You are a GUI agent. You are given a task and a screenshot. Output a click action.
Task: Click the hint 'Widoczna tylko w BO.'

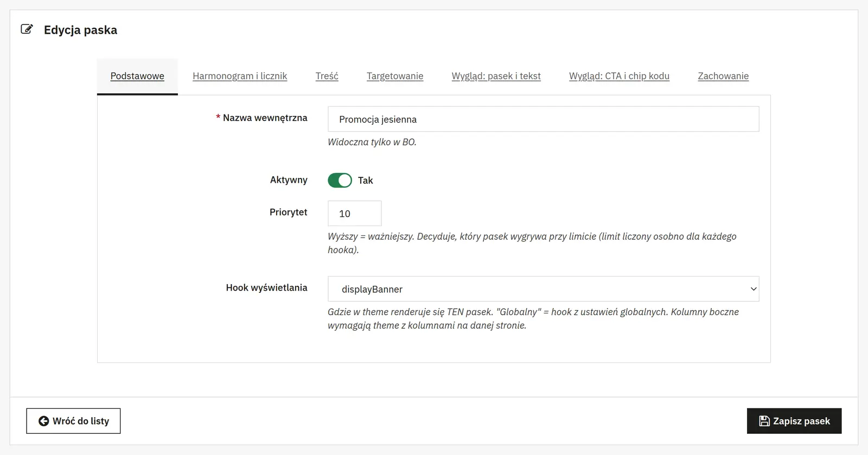(372, 142)
